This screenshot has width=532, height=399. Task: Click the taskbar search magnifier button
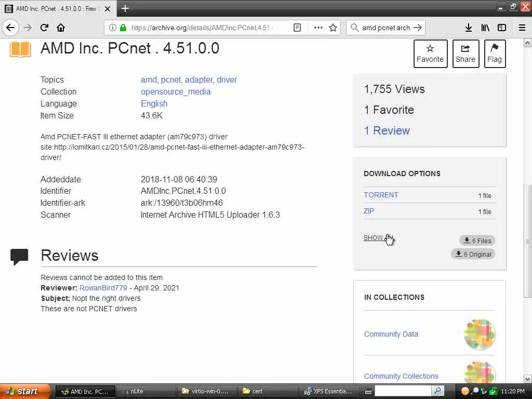tap(438, 391)
